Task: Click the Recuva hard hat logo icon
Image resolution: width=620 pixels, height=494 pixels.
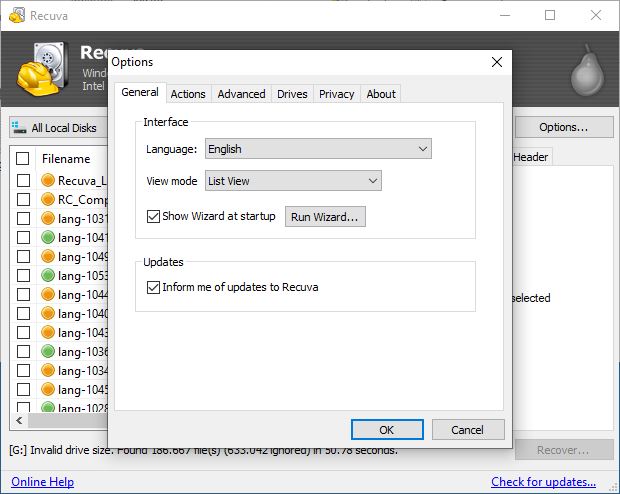Action: pos(40,69)
